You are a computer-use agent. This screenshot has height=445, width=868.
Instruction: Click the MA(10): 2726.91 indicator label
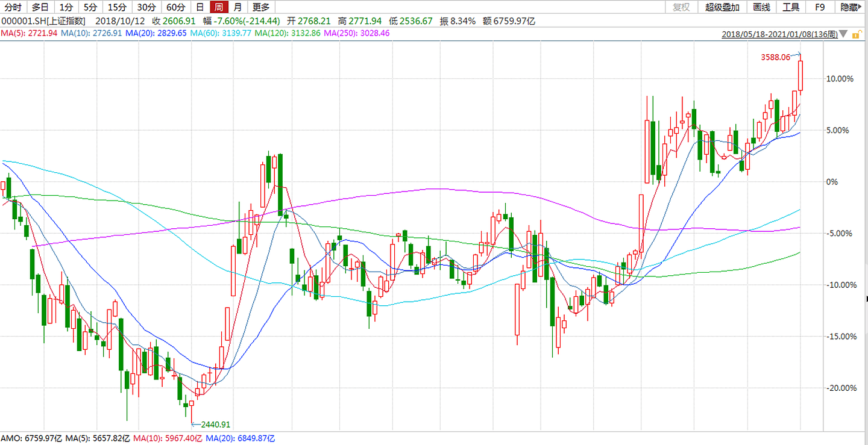pyautogui.click(x=90, y=33)
